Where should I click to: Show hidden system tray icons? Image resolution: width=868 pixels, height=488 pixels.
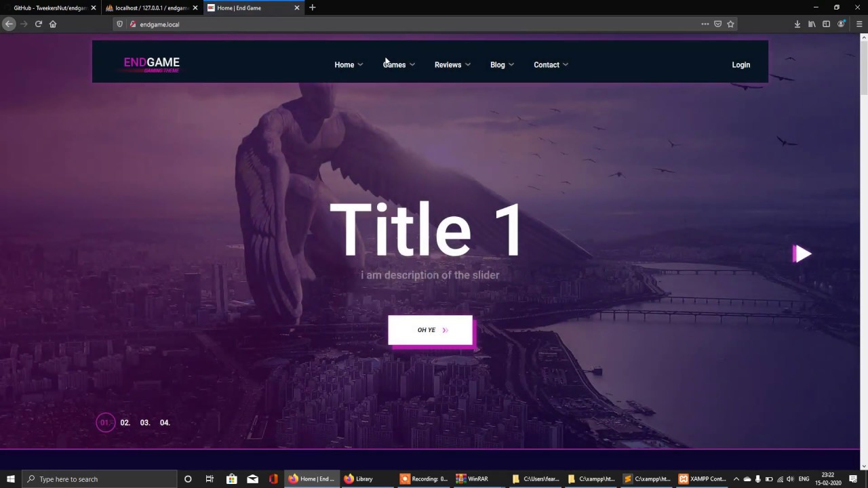[736, 479]
